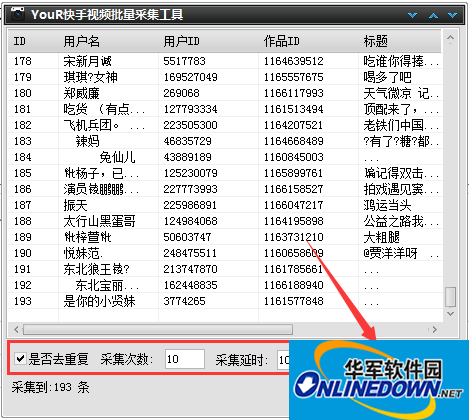Select user 太行山黑蛋哥
Image resolution: width=469 pixels, height=420 pixels.
[x=99, y=221]
